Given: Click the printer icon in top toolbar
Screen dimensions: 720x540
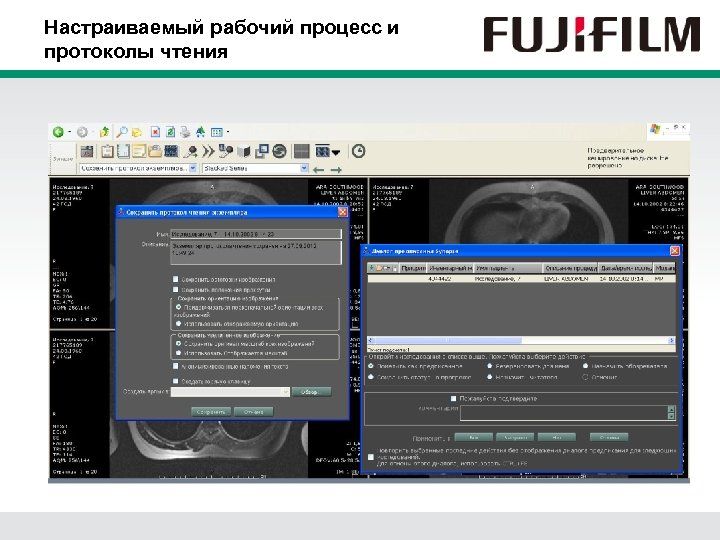Looking at the screenshot, I should click(185, 132).
